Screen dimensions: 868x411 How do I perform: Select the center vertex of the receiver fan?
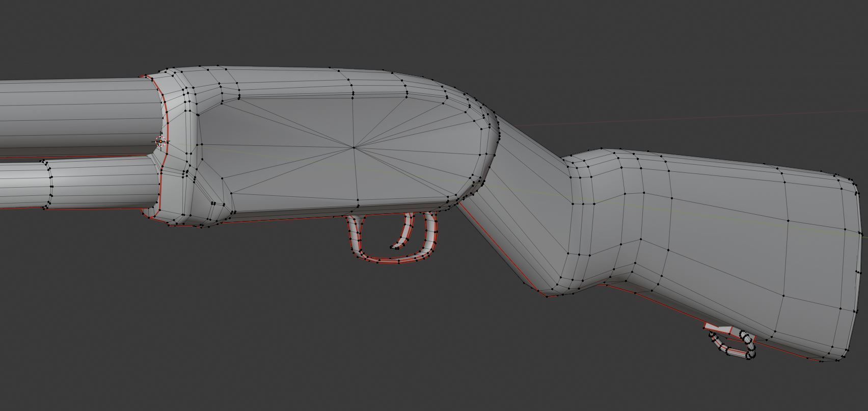point(354,147)
